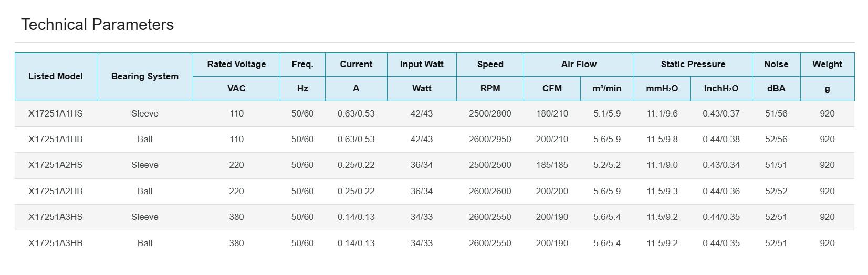Select the Bearing System column header
This screenshot has width=868, height=275.
click(145, 76)
